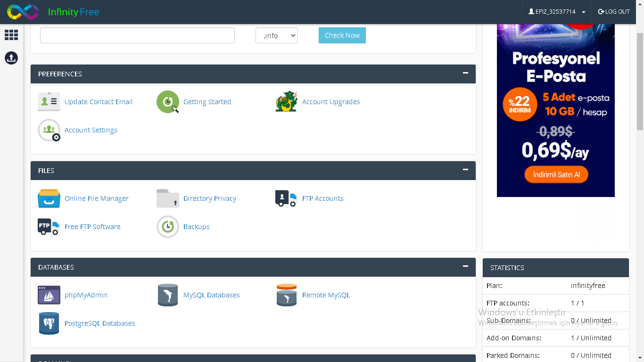This screenshot has height=362, width=644.
Task: Open the Online File Manager icon
Action: click(x=49, y=198)
